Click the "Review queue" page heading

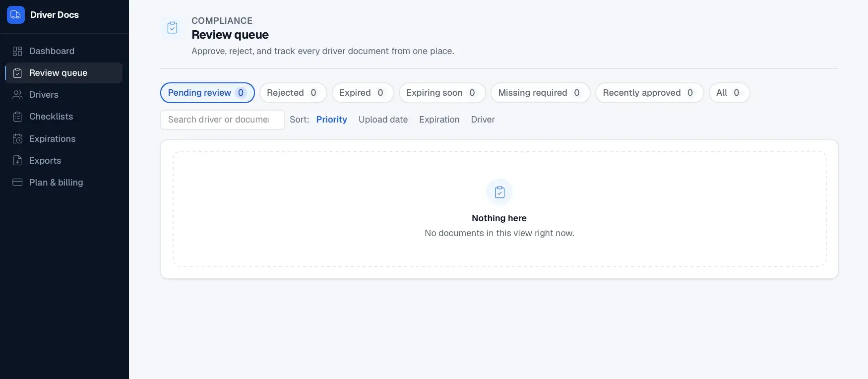(230, 35)
